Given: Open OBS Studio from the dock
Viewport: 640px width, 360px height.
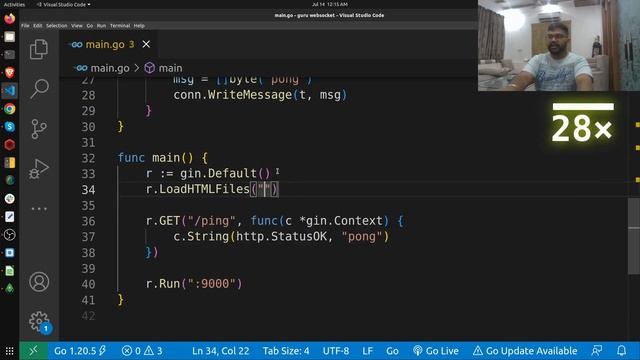Looking at the screenshot, I should click(9, 235).
